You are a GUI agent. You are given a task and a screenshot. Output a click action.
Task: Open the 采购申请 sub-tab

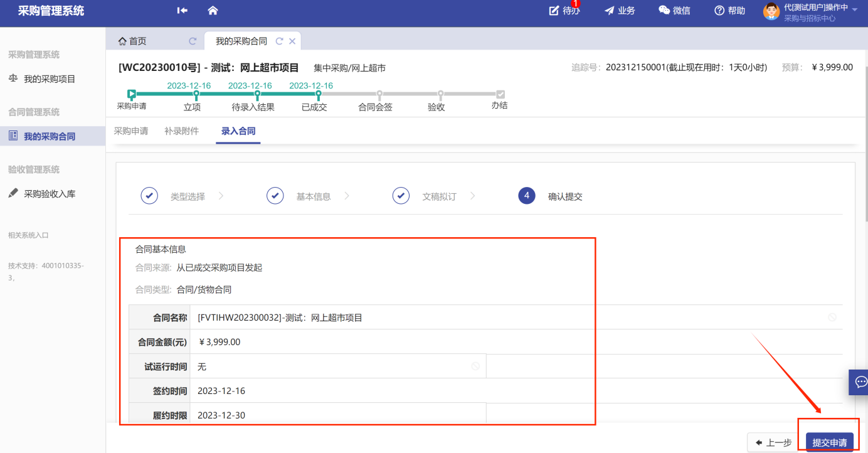(x=131, y=131)
